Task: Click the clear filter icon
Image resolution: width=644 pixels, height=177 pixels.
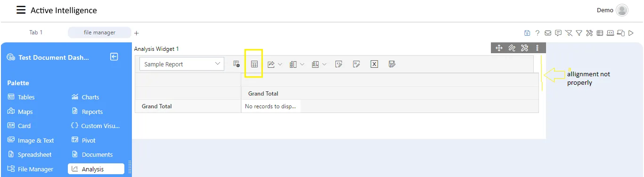Action: 569,33
